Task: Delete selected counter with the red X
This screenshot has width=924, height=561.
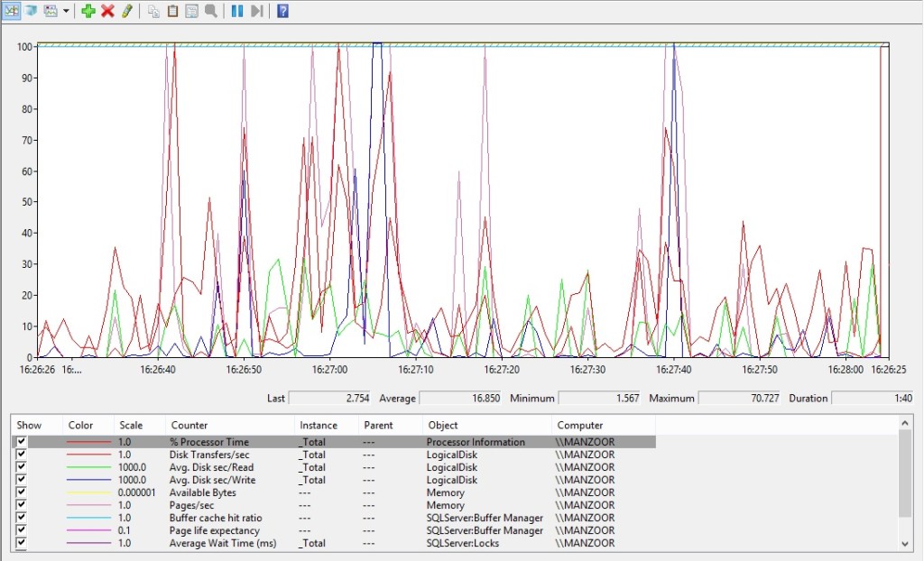Action: pos(107,11)
